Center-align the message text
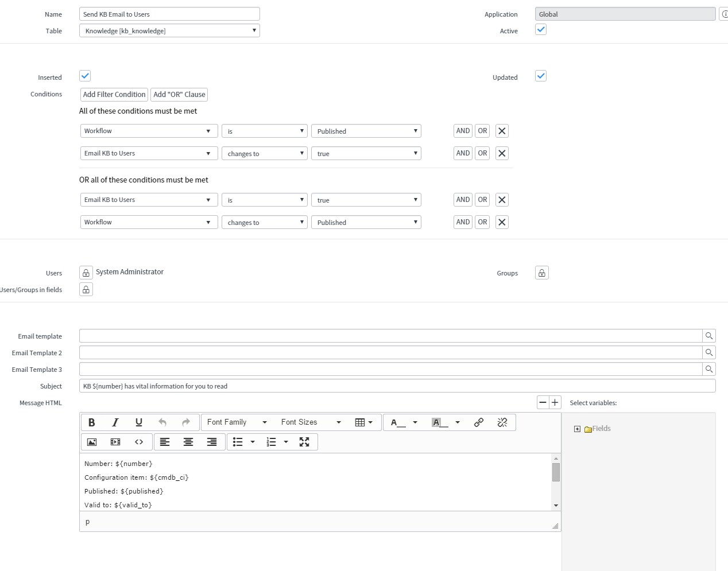The height and width of the screenshot is (571, 728). pos(188,442)
